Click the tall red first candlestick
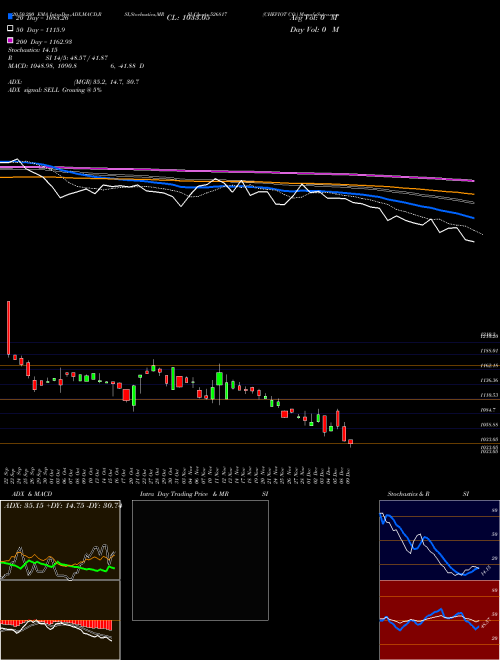Image resolution: width=500 pixels, height=660 pixels. tap(8, 328)
